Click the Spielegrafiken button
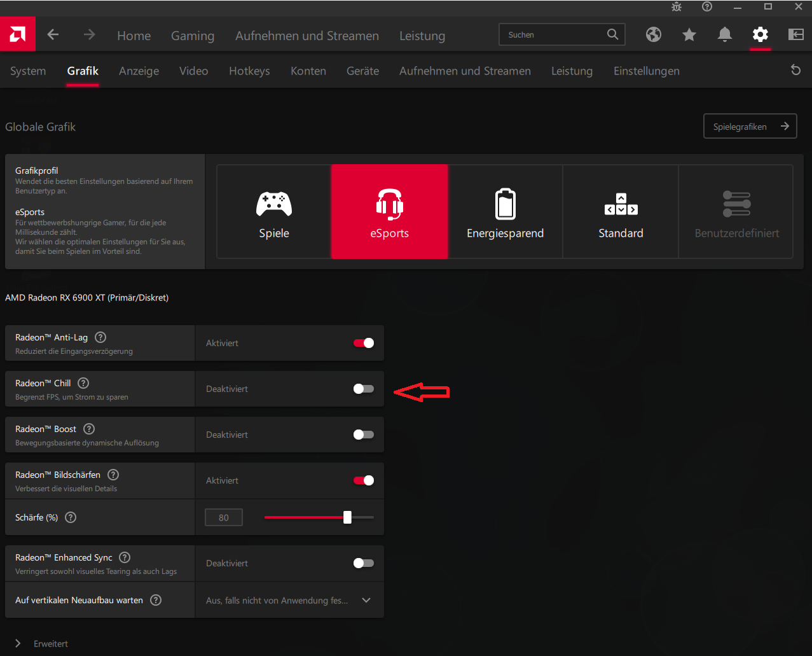 click(x=750, y=126)
